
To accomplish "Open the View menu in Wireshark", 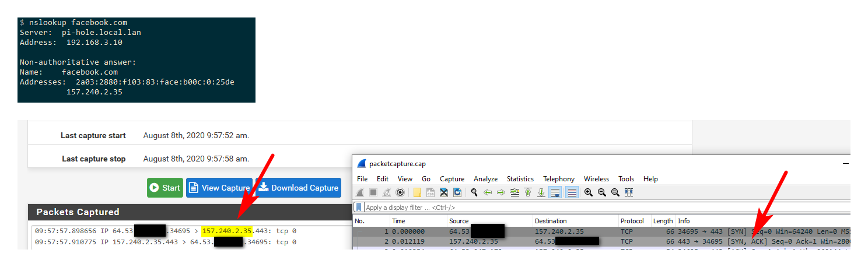I will click(405, 179).
